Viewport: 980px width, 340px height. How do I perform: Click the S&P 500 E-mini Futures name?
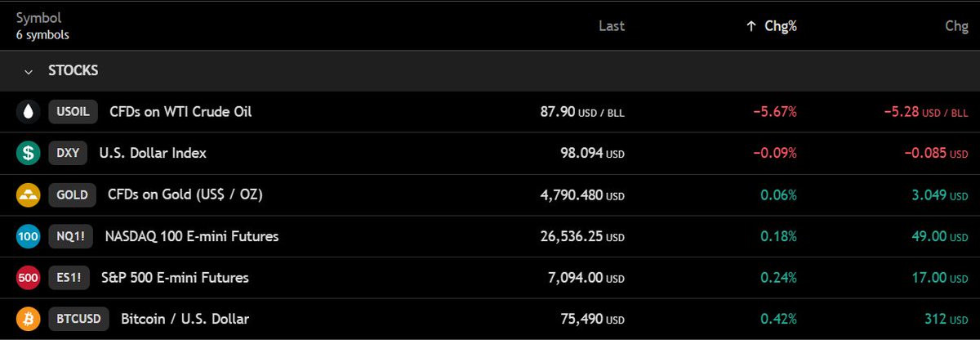pyautogui.click(x=175, y=278)
